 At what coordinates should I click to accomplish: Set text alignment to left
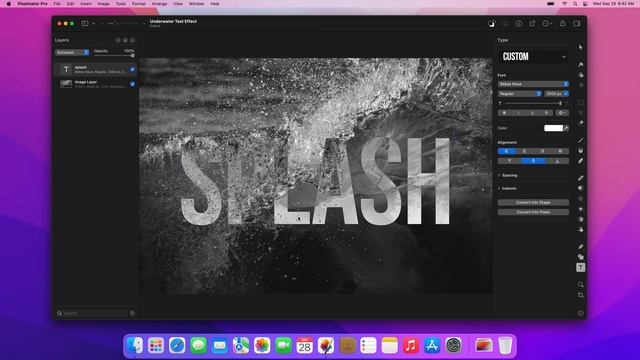pos(507,151)
